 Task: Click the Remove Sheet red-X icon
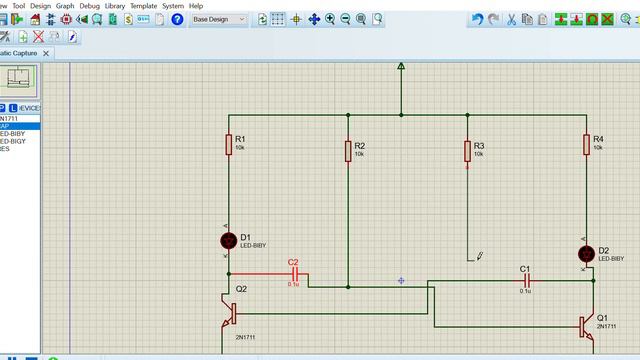[38, 37]
